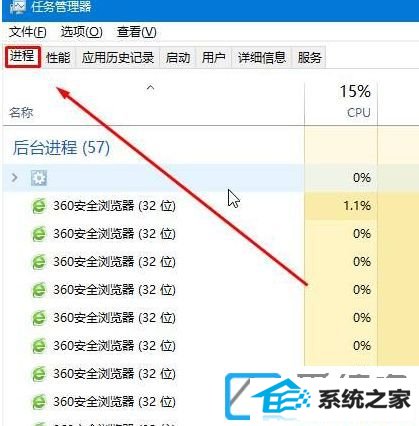Viewport: 419px width, 426px height.
Task: Click the sixth 360安全浏览器 browser icon
Action: click(x=39, y=346)
